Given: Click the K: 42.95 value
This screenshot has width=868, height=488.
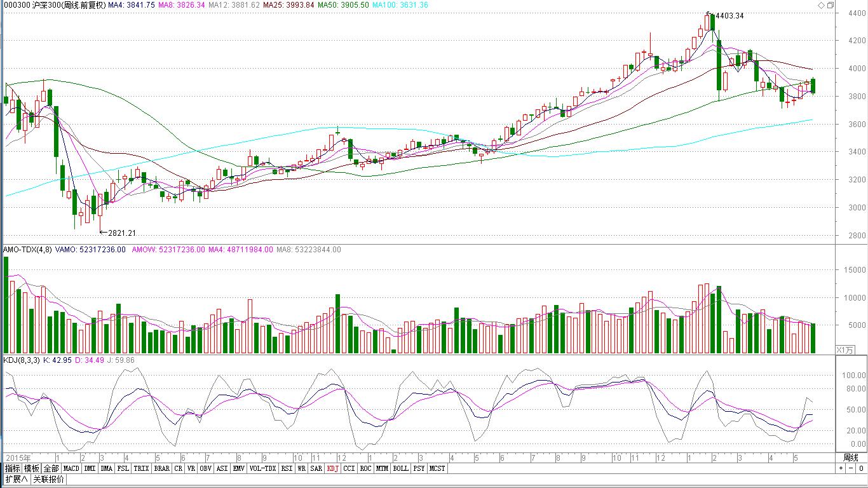Looking at the screenshot, I should click(56, 360).
